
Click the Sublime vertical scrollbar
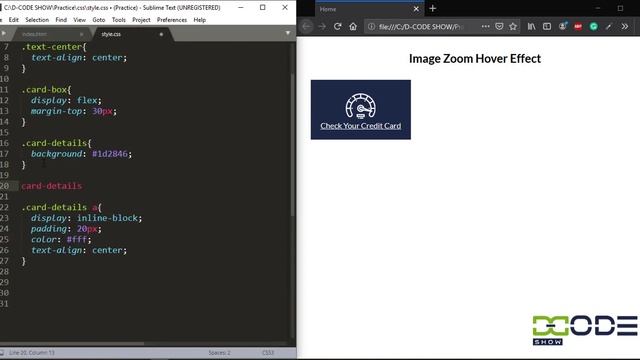point(293,145)
